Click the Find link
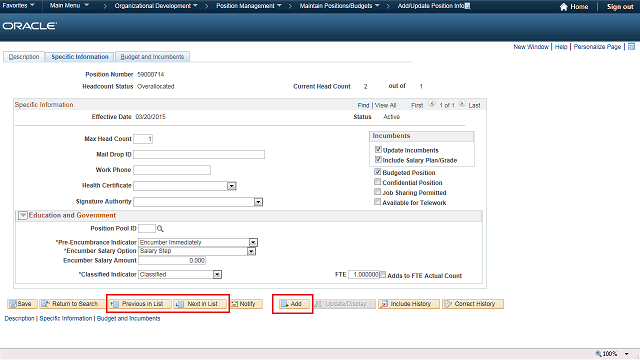 click(x=363, y=105)
